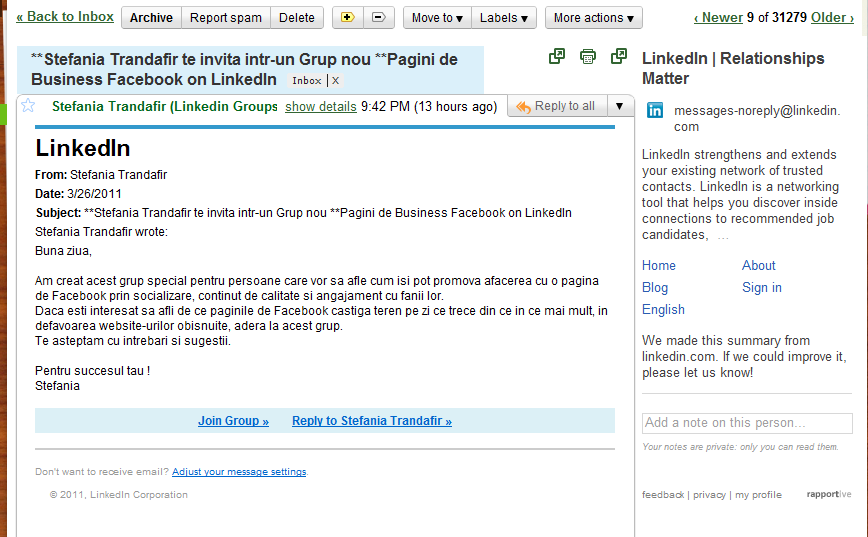Click the rightmost pop-out icon beside the printer
Viewport: 868px width, 537px height.
[619, 56]
